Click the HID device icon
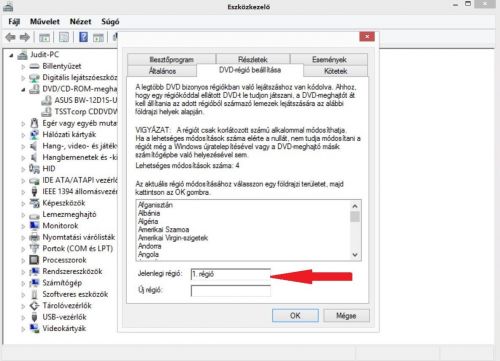The image size is (500, 361). pyautogui.click(x=34, y=169)
